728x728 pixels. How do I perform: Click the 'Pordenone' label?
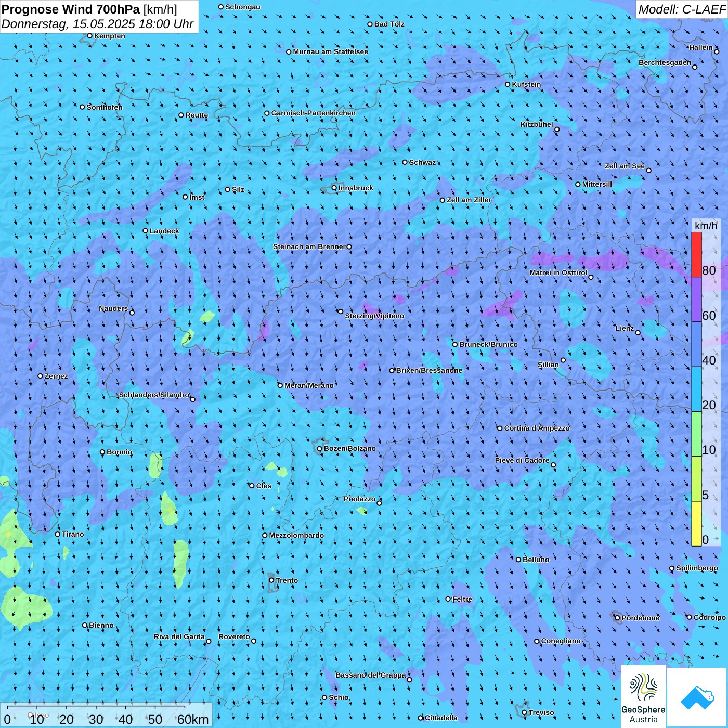(x=641, y=618)
